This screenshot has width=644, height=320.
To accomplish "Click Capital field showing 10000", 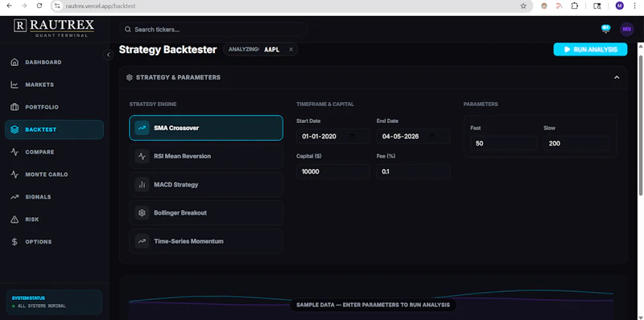I will pyautogui.click(x=332, y=171).
